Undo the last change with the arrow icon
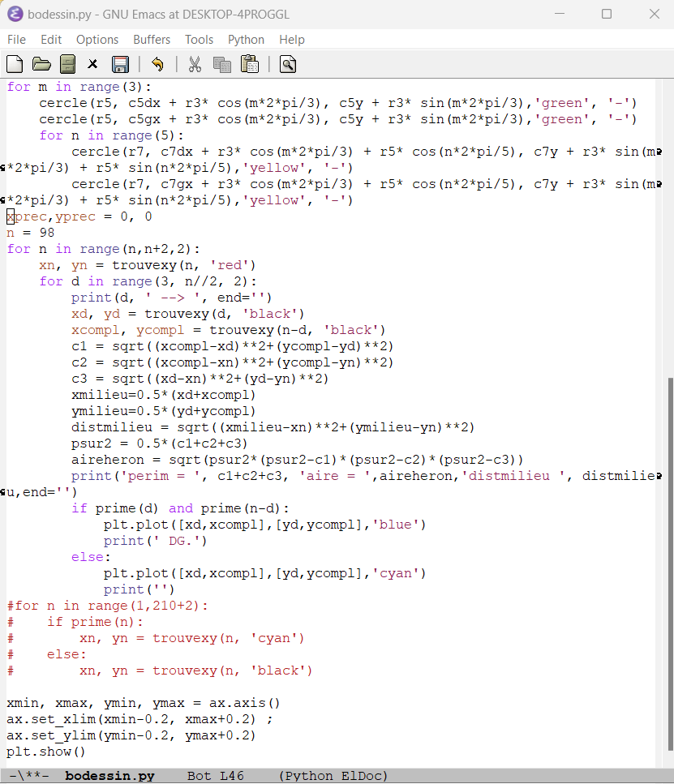The width and height of the screenshot is (674, 784). click(157, 64)
